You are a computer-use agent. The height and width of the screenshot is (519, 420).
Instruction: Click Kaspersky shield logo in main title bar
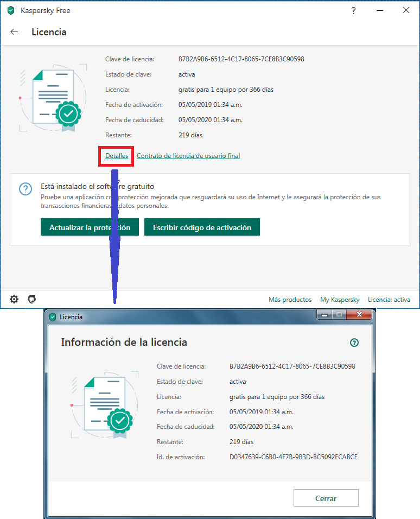11,11
